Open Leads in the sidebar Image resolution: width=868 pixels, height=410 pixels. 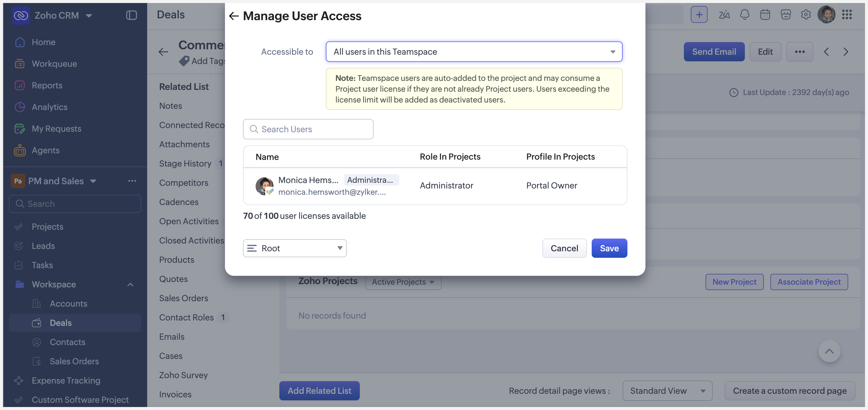tap(43, 246)
